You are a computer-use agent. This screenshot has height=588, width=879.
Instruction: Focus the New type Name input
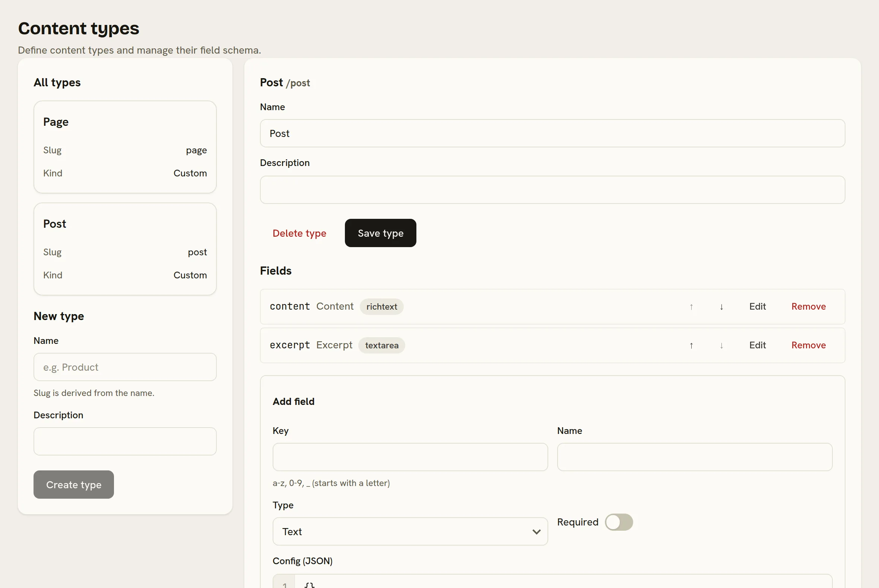tap(125, 367)
